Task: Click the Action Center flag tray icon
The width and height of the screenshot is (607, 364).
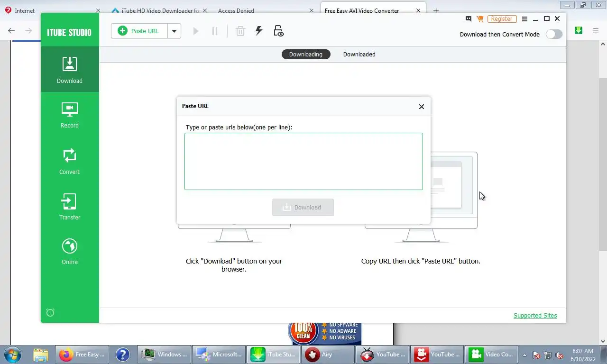Action: (536, 355)
